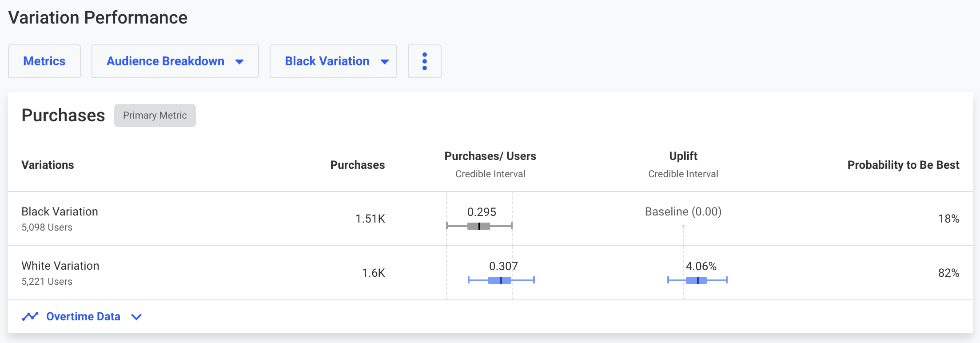
Task: Click the 4.06% uplift interval bar
Action: pyautogui.click(x=697, y=280)
